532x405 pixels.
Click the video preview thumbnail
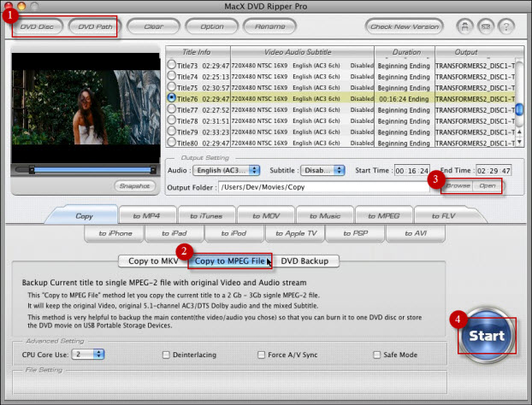pos(86,108)
